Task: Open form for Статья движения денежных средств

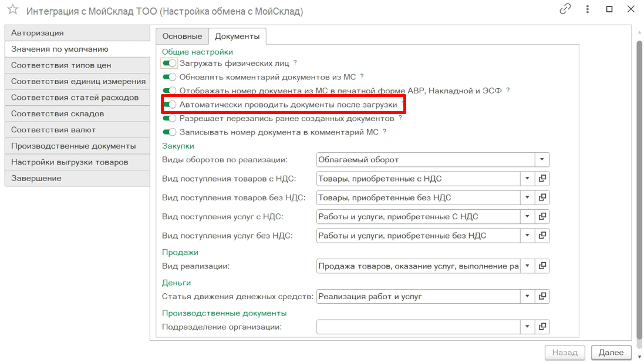Action: pos(542,296)
